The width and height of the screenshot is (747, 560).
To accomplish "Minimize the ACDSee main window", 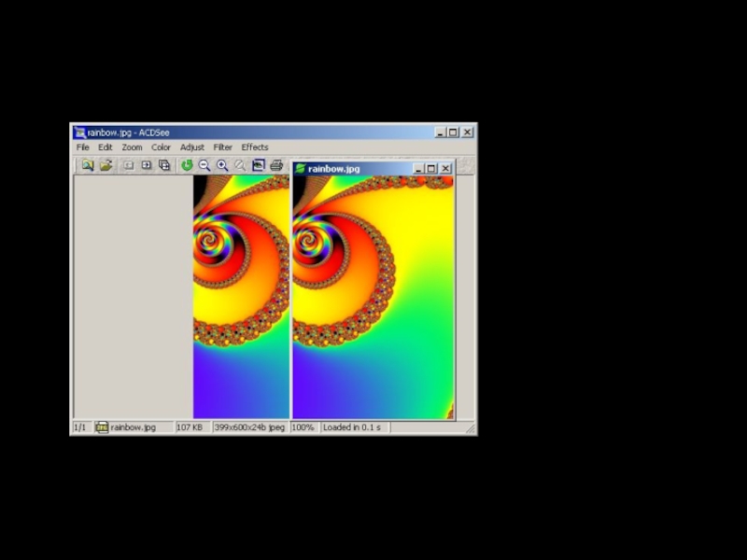I will [x=440, y=133].
